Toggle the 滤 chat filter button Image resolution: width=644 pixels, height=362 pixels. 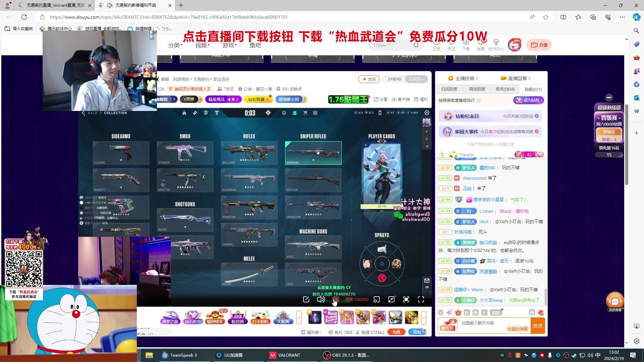coord(532,312)
